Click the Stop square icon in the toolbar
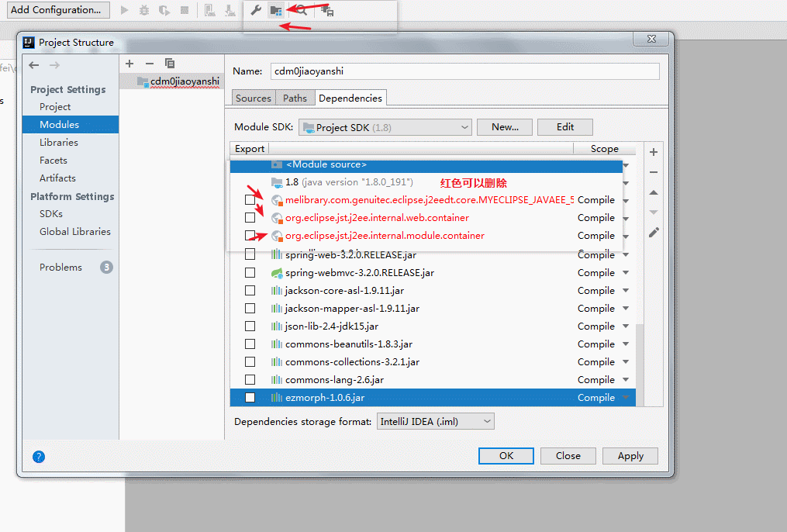787x532 pixels. tap(185, 10)
